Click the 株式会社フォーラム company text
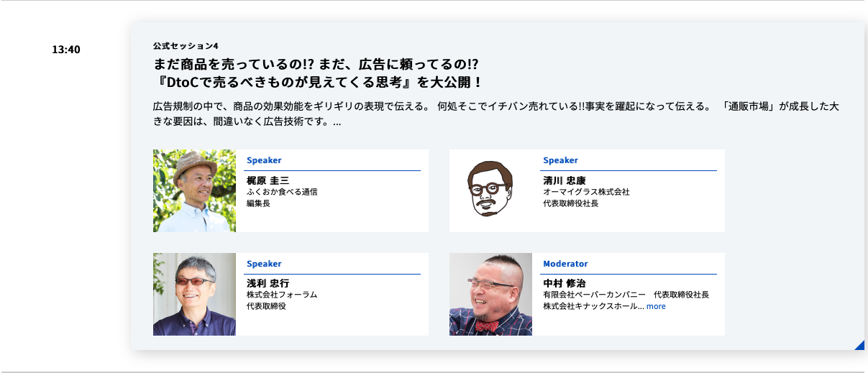This screenshot has width=868, height=373. pyautogui.click(x=282, y=295)
